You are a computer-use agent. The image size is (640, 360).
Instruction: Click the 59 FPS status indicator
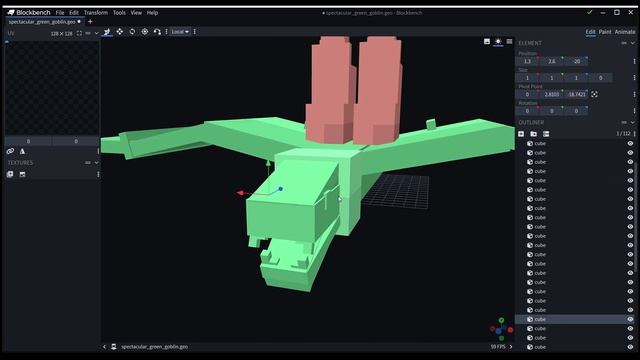tap(498, 347)
